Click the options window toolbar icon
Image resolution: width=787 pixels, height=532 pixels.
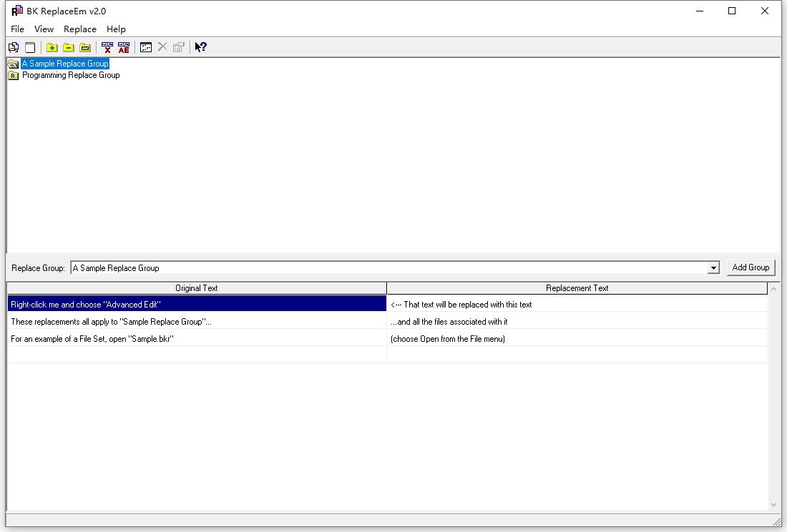[146, 47]
